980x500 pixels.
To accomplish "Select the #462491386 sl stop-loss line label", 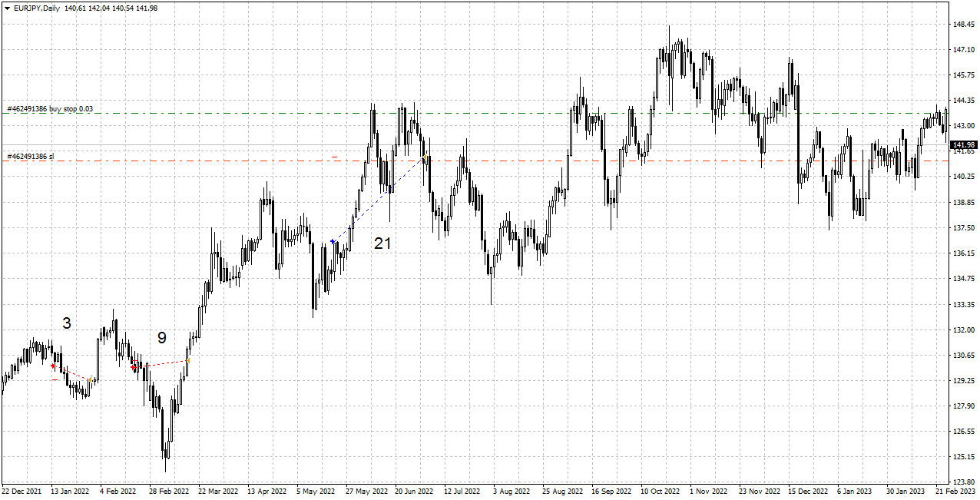I will 31,157.
